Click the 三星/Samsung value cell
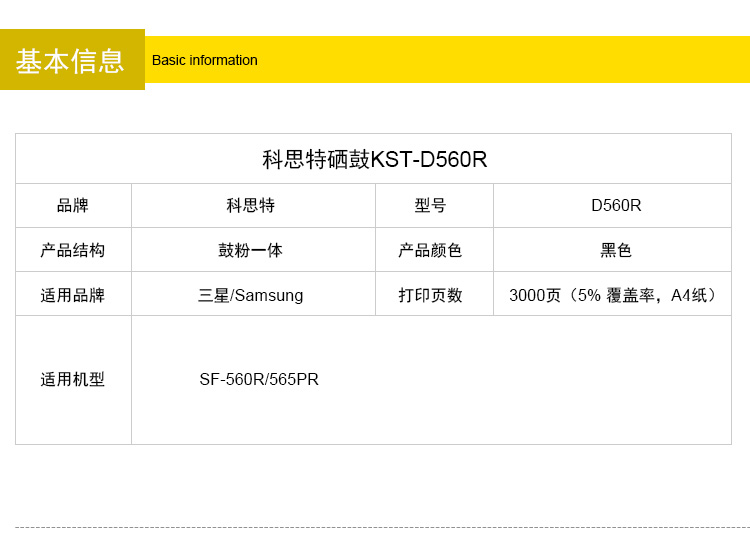The width and height of the screenshot is (750, 533). pyautogui.click(x=251, y=295)
